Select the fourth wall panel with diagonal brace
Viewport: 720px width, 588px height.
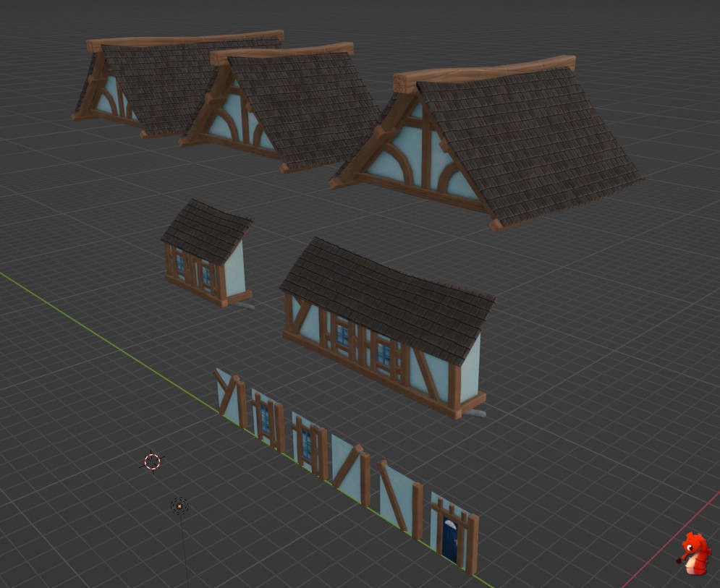(x=350, y=469)
